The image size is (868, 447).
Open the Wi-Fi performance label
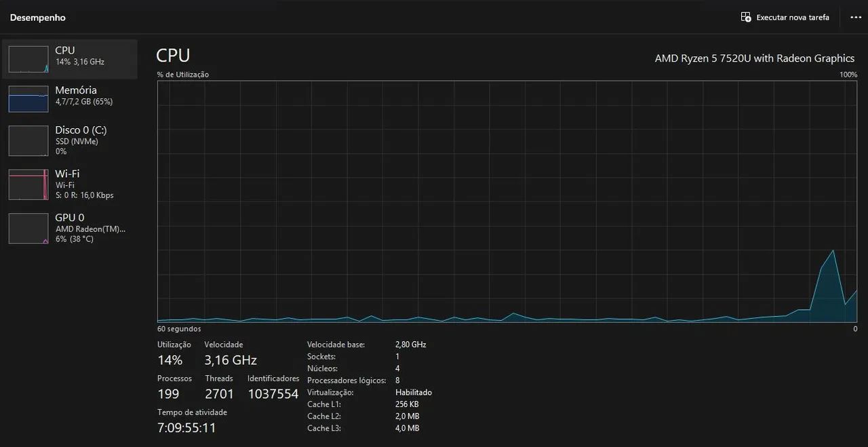(67, 174)
